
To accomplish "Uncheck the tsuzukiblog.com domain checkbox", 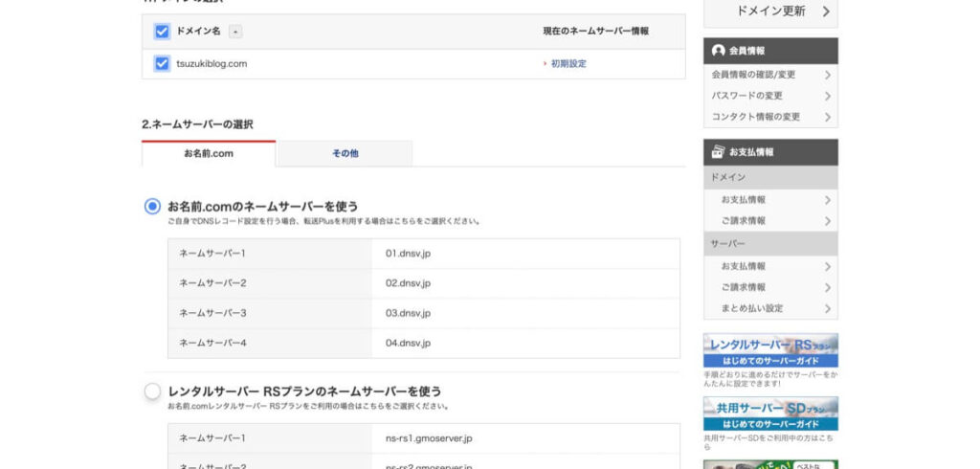I will [x=162, y=63].
